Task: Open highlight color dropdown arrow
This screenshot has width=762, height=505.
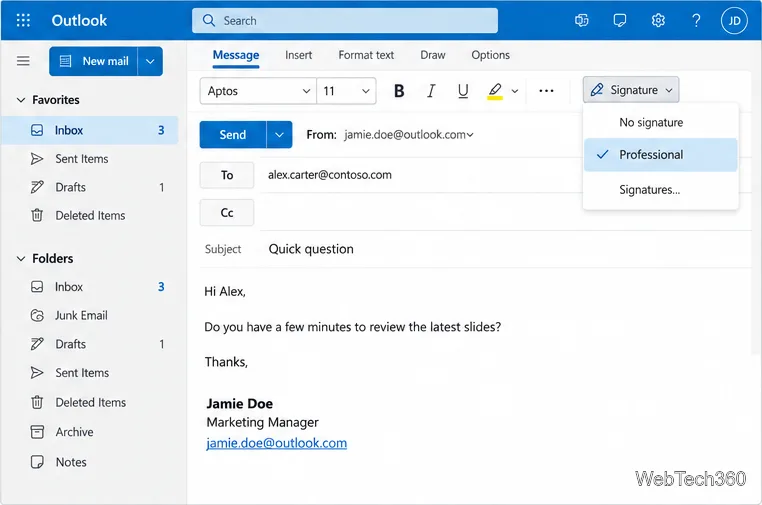Action: (x=515, y=91)
